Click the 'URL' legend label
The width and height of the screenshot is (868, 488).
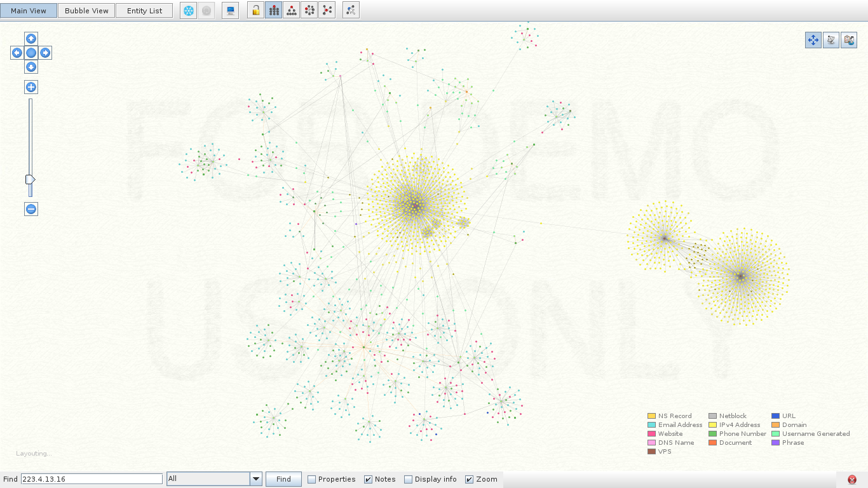coord(789,416)
